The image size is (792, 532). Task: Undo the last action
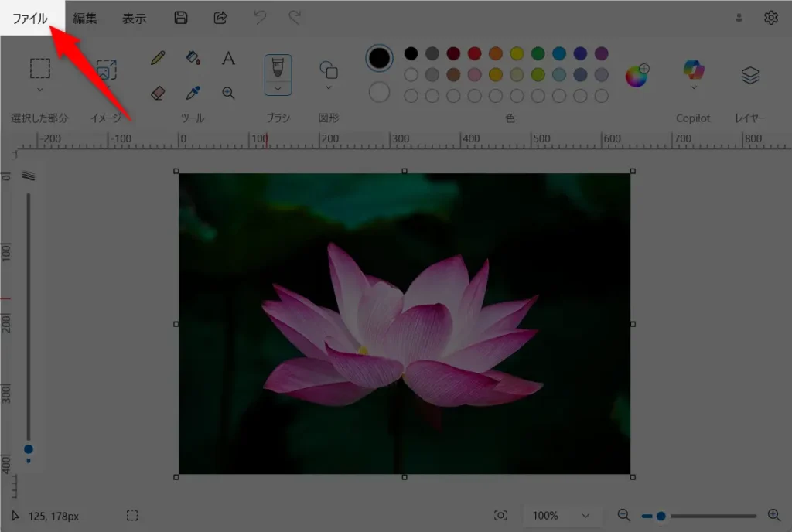click(x=260, y=18)
